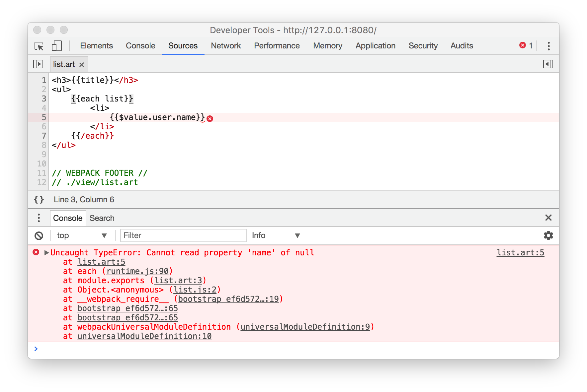Pretty print source with braces icon

point(39,200)
